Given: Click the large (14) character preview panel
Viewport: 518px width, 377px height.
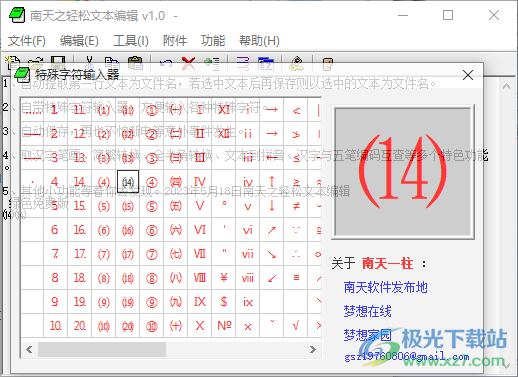Looking at the screenshot, I should coord(403,172).
